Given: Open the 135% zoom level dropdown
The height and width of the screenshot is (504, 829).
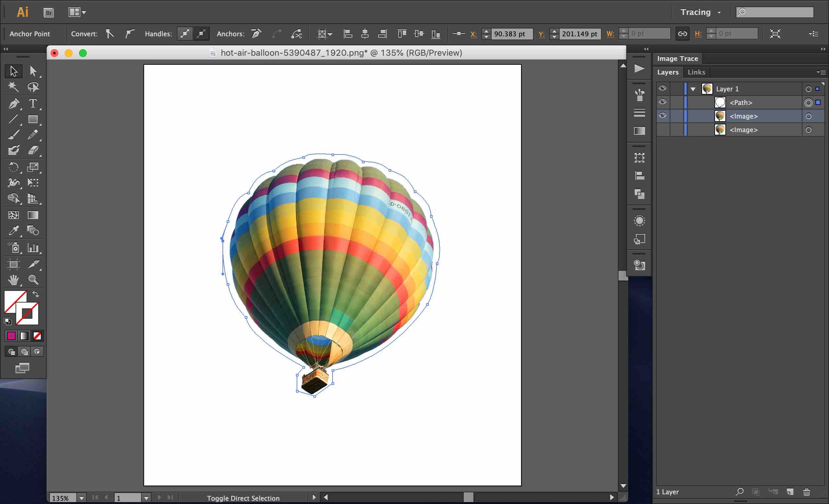Looking at the screenshot, I should [81, 498].
